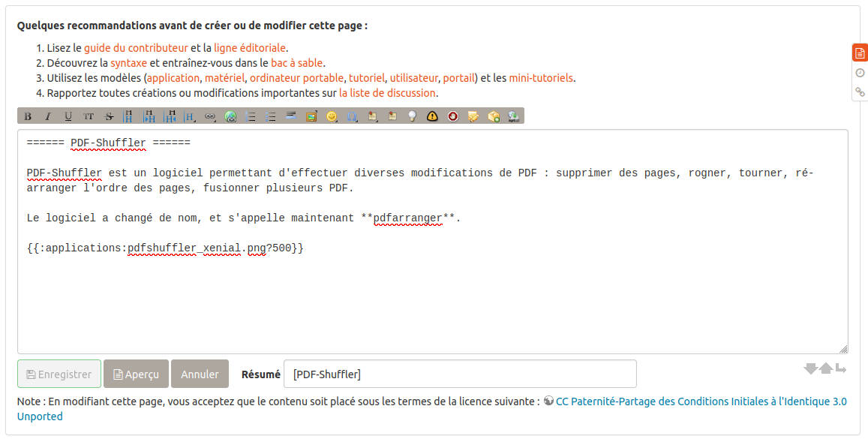Apply underline text formatting

coord(68,116)
